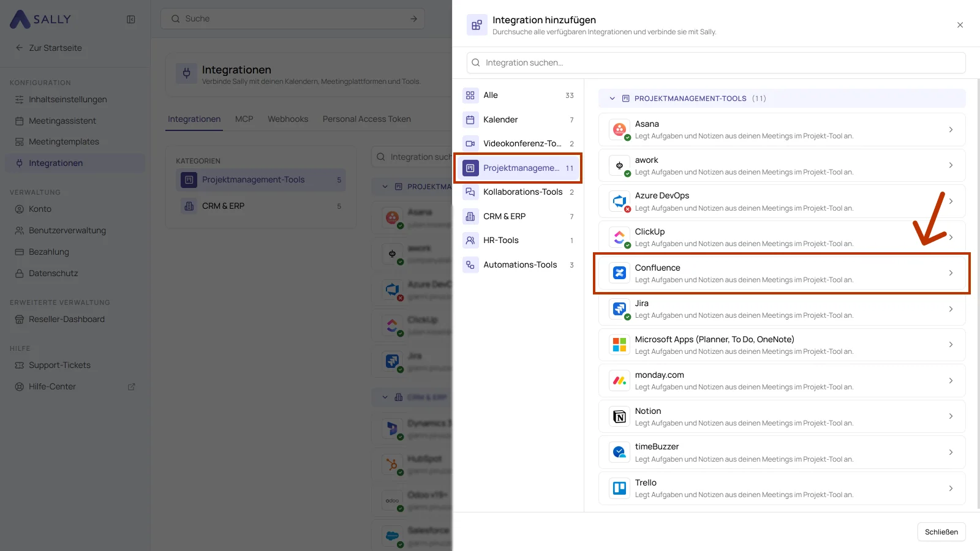Click the arrow icon in the Suche bar
Image resolution: width=980 pixels, height=551 pixels.
(x=413, y=19)
